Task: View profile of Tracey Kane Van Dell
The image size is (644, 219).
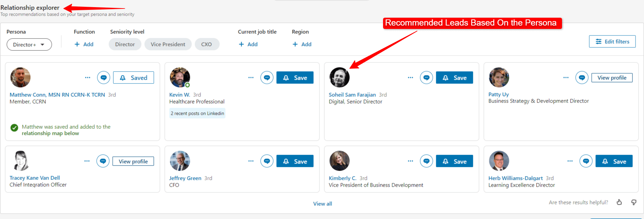Action: 133,161
